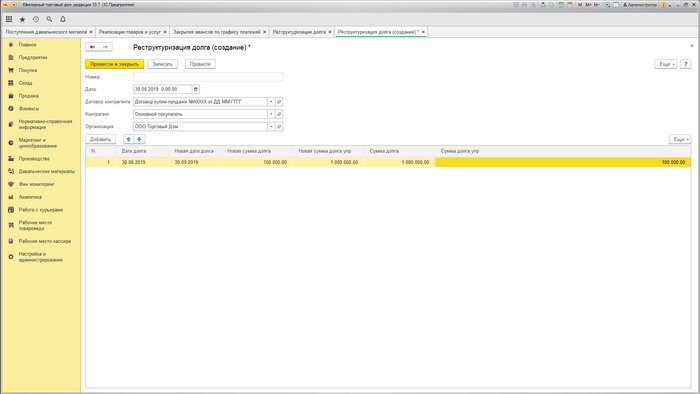Open the Предприятие section

33,58
